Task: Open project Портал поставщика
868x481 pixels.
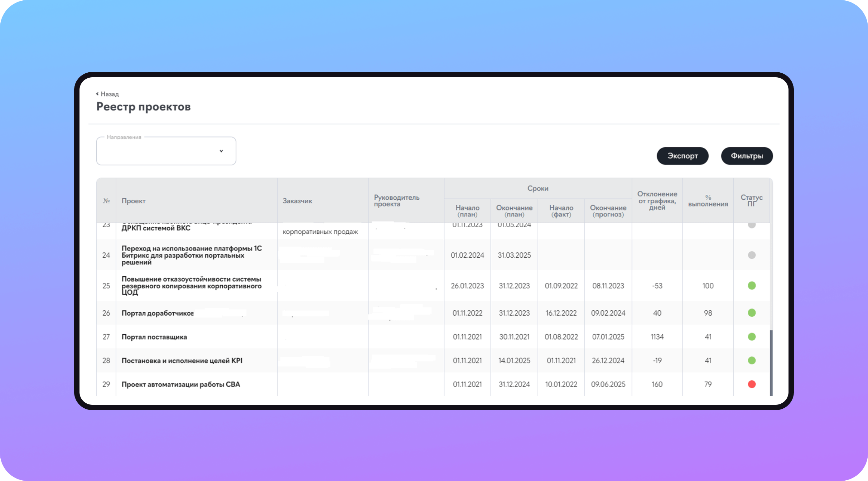Action: coord(154,337)
